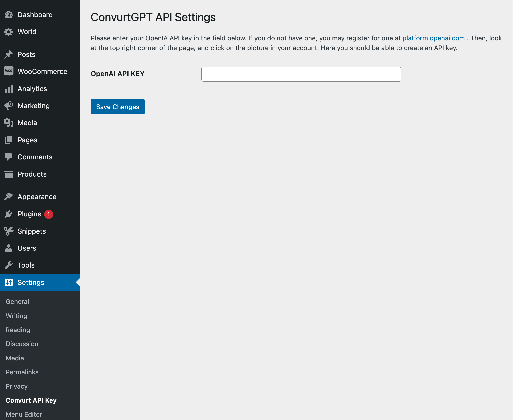Image resolution: width=513 pixels, height=420 pixels.
Task: Click the Marketing megaphone icon
Action: pos(9,106)
